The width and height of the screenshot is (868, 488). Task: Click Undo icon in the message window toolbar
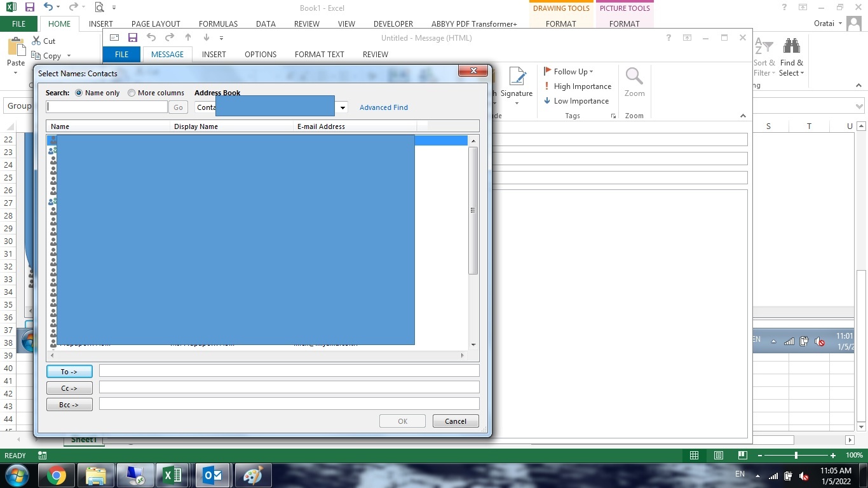[x=151, y=37]
